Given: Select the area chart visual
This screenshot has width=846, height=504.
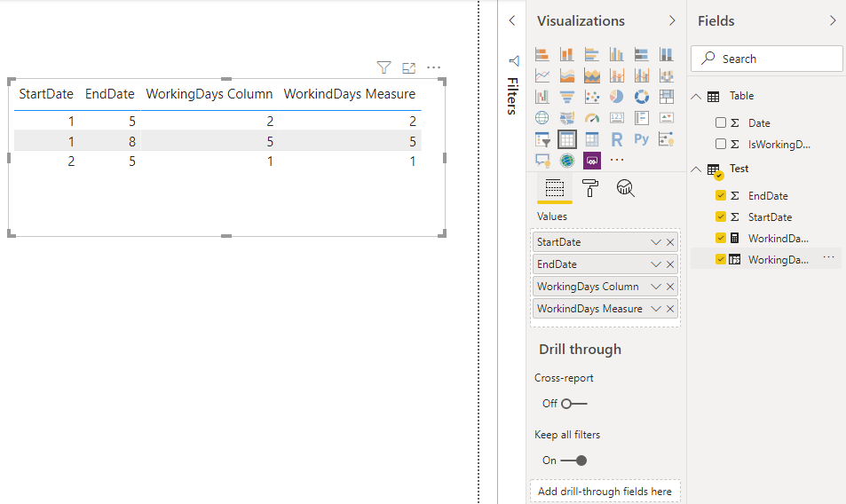Looking at the screenshot, I should [x=566, y=75].
